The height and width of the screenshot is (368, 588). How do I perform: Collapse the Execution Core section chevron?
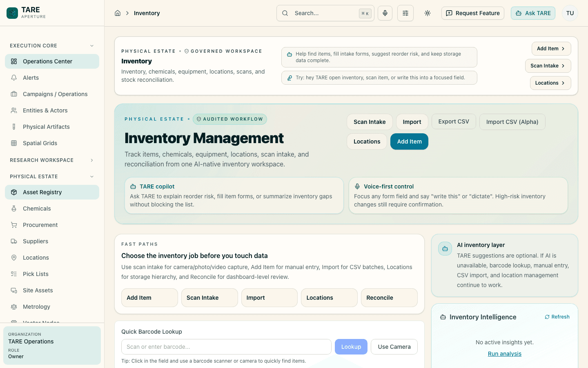point(92,46)
